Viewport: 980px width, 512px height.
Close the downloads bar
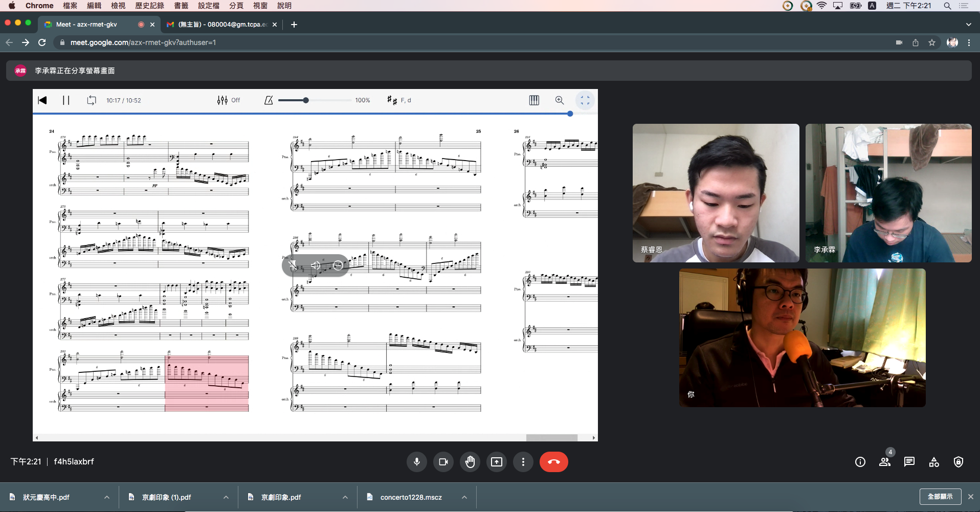click(970, 497)
